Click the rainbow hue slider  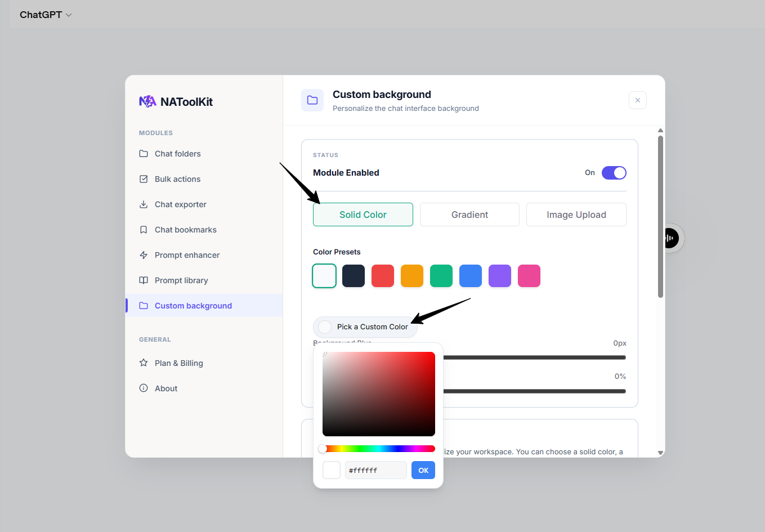(x=379, y=449)
